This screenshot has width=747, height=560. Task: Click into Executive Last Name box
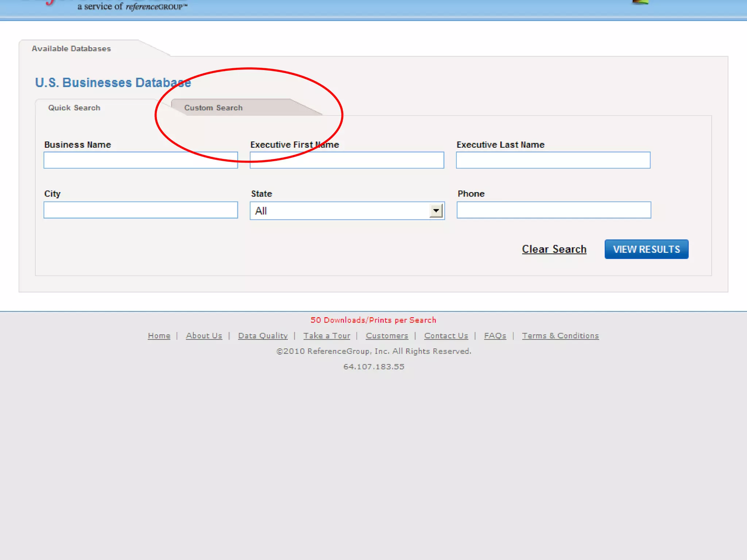[x=553, y=160]
